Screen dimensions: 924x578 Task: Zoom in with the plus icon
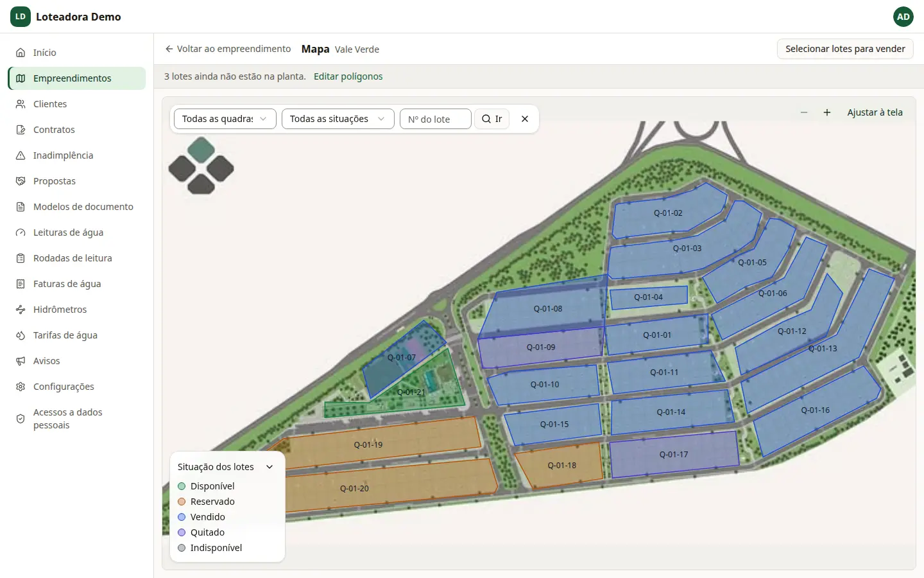point(827,112)
